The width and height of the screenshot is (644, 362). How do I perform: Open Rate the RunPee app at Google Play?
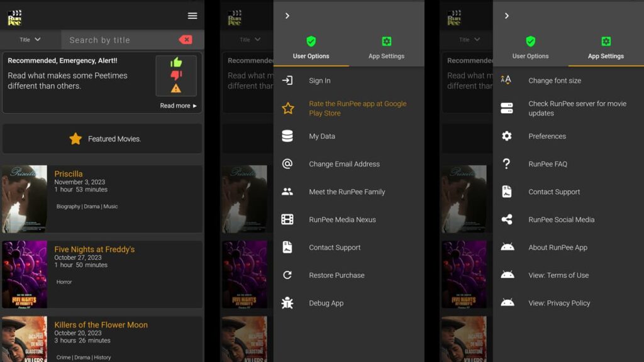point(357,108)
